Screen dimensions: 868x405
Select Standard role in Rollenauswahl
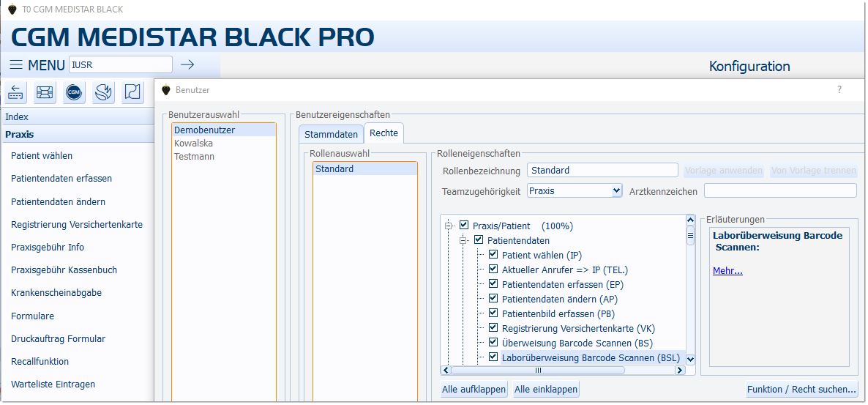(365, 169)
